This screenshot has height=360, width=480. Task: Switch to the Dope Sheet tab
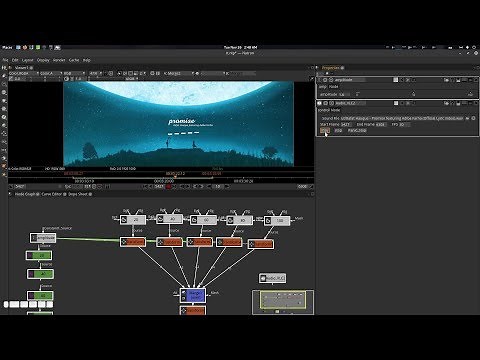coord(78,194)
